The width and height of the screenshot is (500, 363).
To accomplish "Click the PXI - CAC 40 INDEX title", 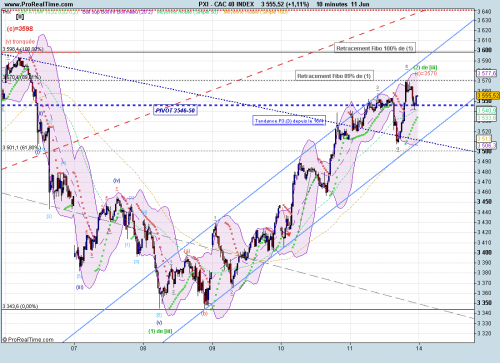I will pos(226,4).
